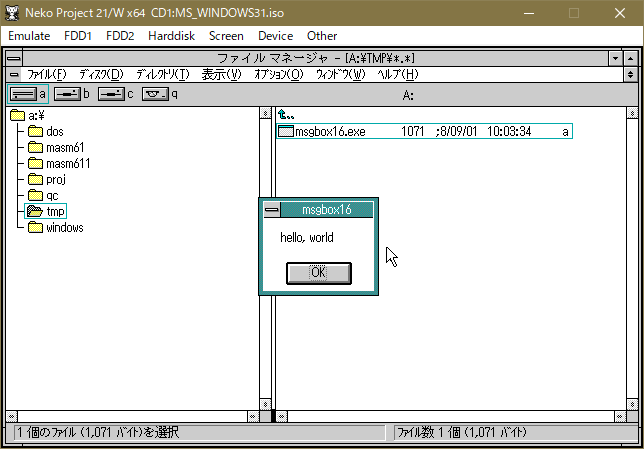The image size is (644, 449).
Task: Open the masm61 folder
Action: click(x=56, y=147)
